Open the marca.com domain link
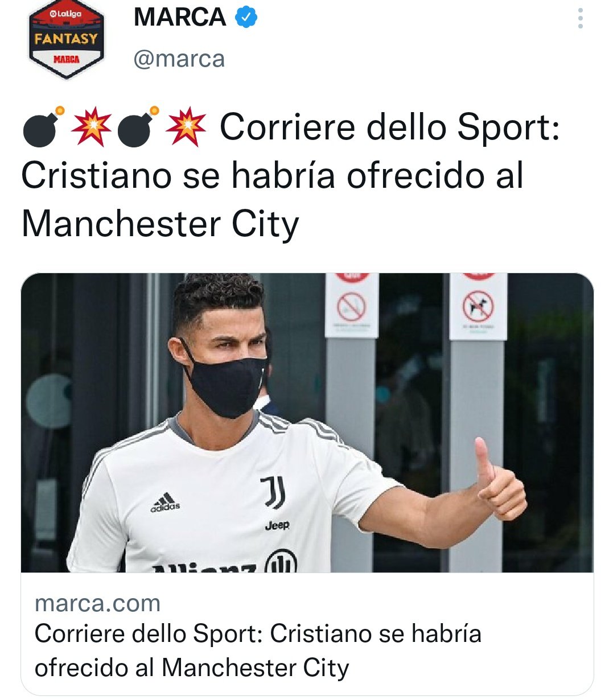The image size is (613, 700). (97, 603)
